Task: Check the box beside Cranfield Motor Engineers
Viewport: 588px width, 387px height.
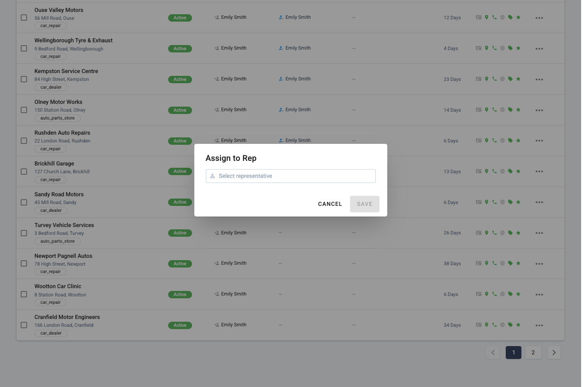Action: [x=24, y=325]
